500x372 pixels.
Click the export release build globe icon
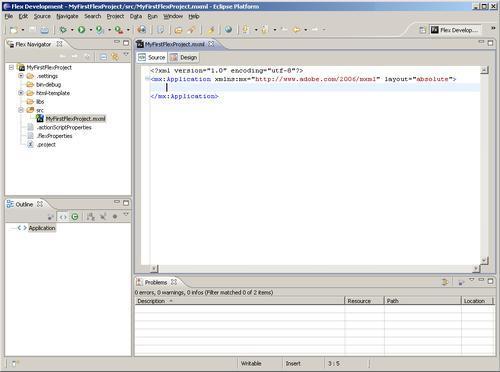pyautogui.click(x=142, y=30)
